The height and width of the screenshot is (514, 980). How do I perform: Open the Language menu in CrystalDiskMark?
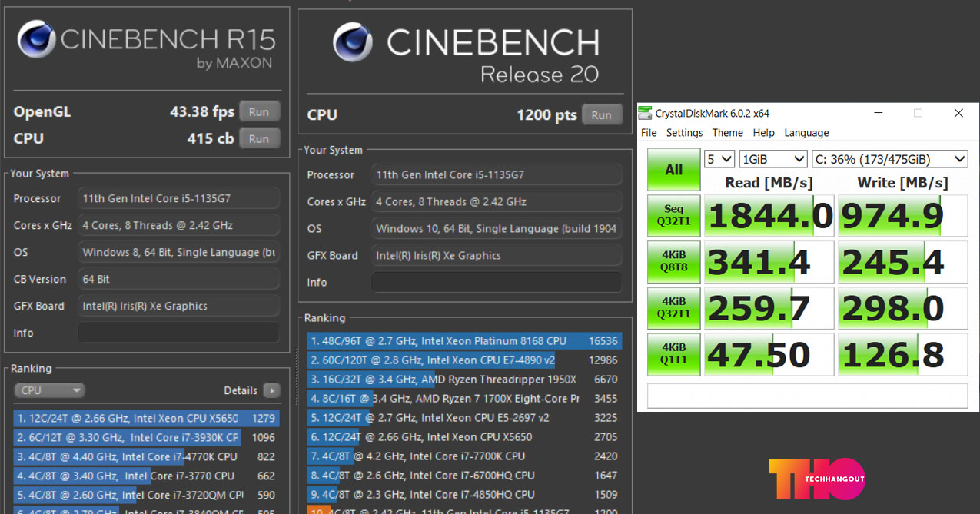806,133
